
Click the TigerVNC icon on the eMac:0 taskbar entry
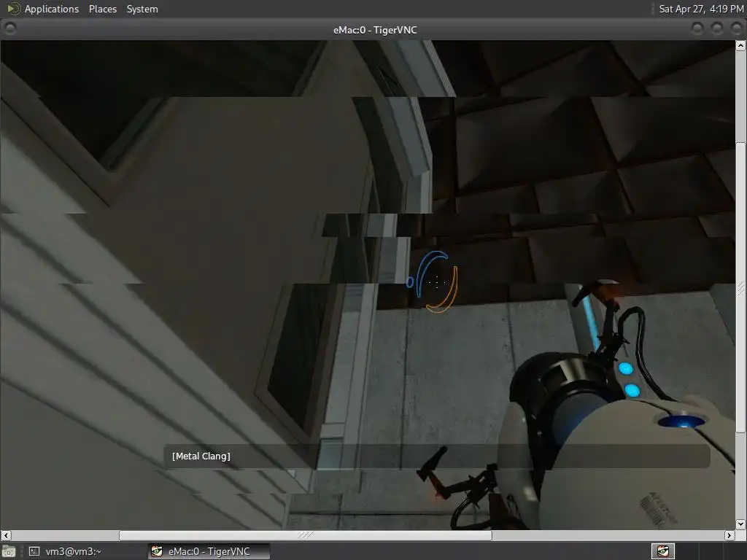[157, 551]
